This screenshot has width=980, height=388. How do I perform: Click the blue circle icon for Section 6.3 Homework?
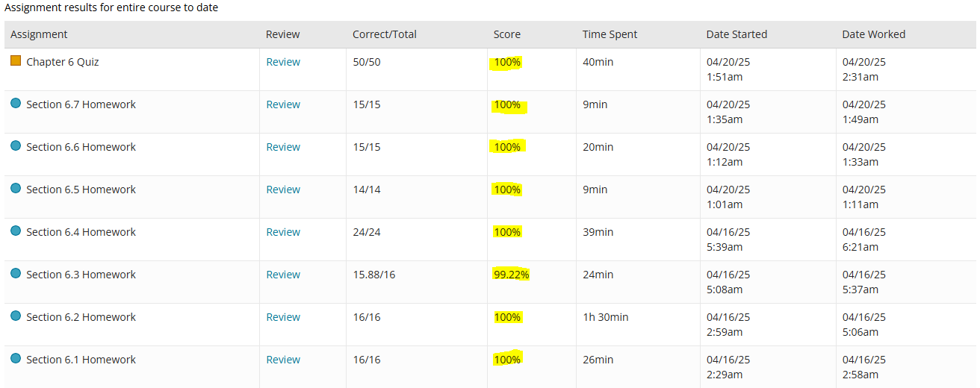tap(16, 273)
